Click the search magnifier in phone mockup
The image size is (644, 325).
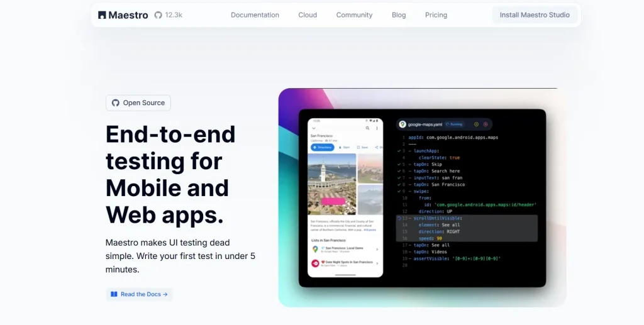[x=367, y=128]
